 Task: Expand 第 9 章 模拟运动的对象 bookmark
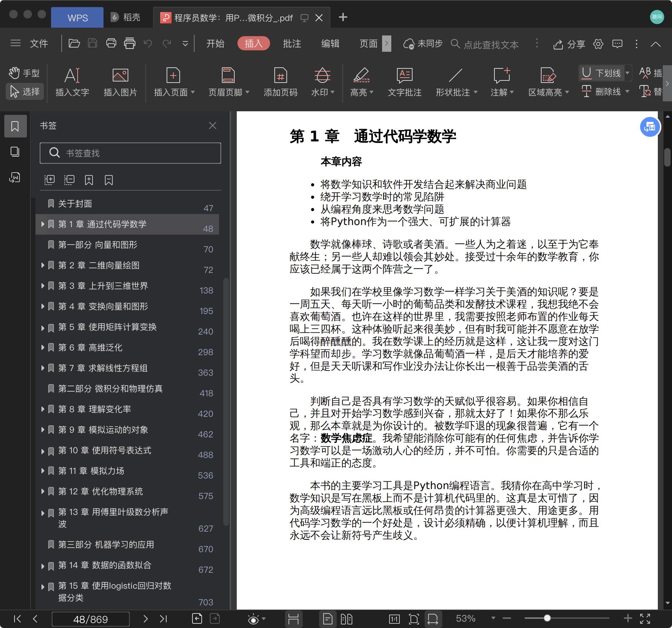click(43, 430)
